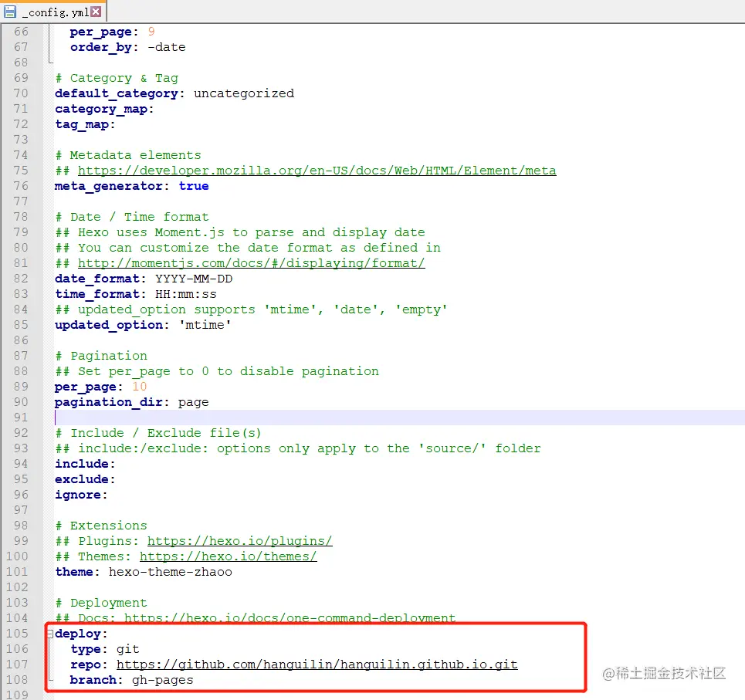Image resolution: width=745 pixels, height=700 pixels.
Task: Click the 'updated_option supports' comment line
Action: (252, 309)
